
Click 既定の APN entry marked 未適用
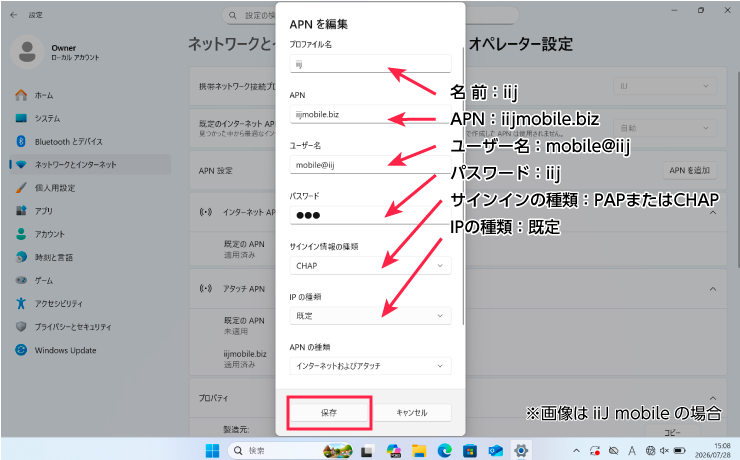(244, 326)
